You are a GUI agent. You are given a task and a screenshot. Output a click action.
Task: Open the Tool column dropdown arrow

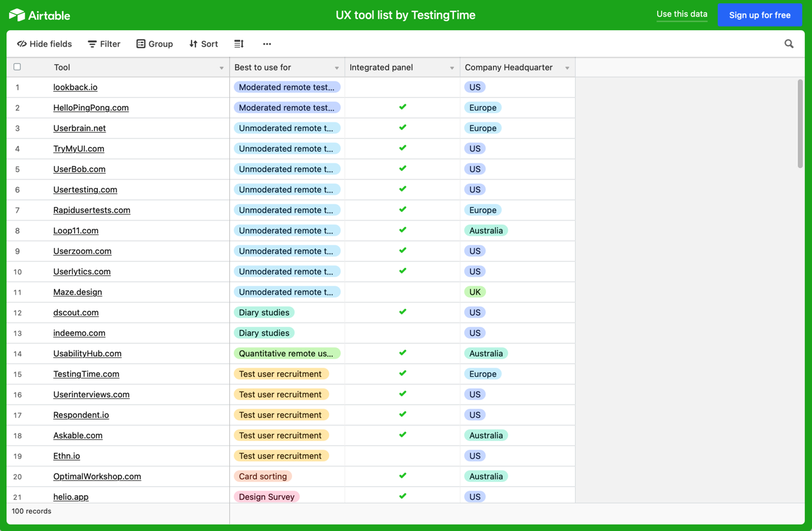coord(222,68)
